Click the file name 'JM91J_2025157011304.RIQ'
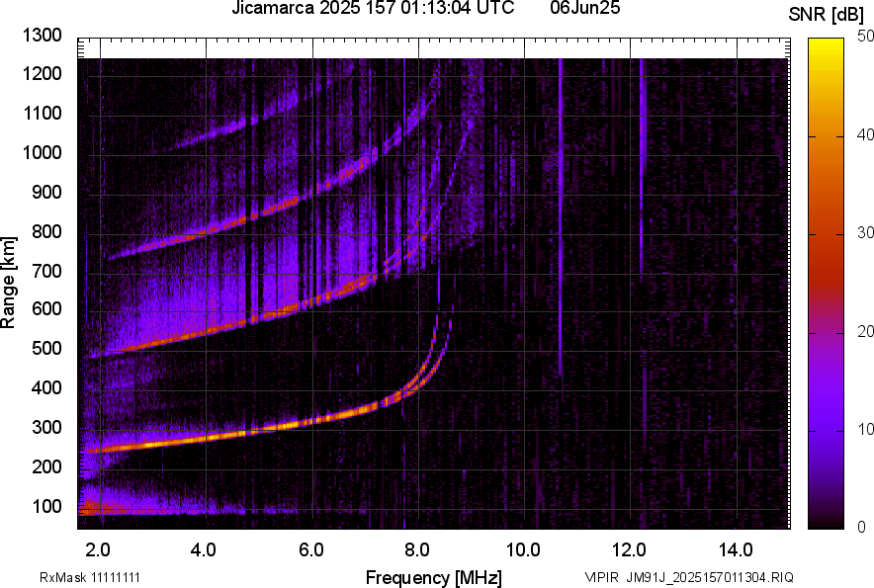874x588 pixels. coord(710,577)
